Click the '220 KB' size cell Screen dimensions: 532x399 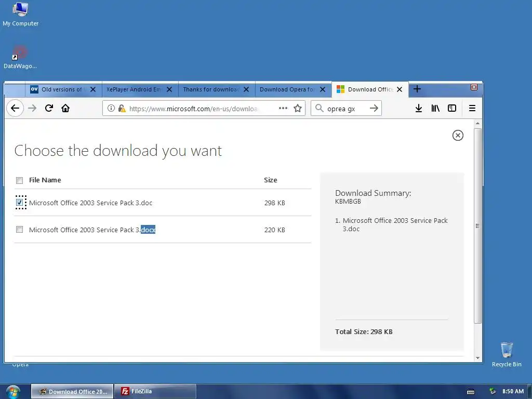tap(274, 230)
